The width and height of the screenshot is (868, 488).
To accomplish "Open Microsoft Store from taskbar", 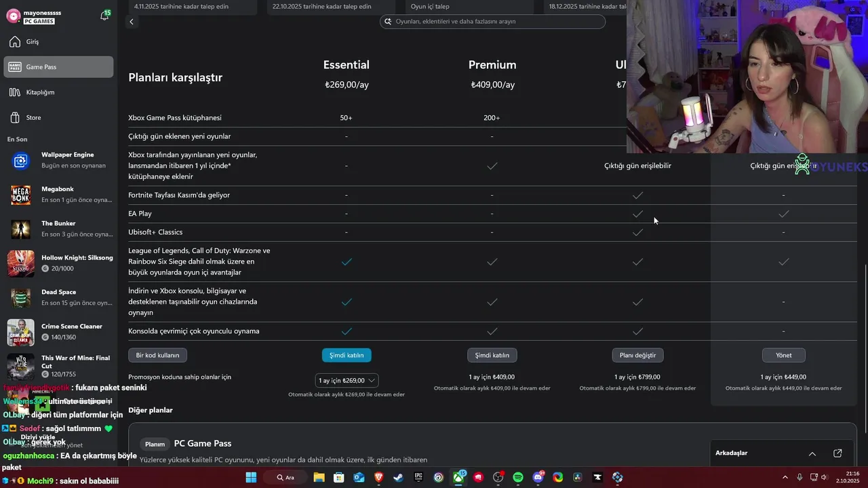I will click(339, 477).
